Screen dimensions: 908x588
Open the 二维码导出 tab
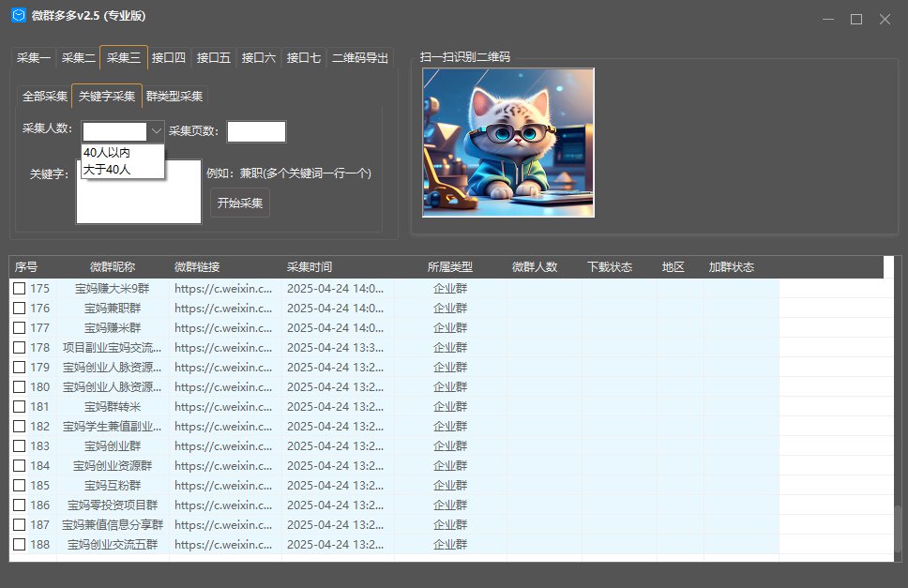[360, 58]
